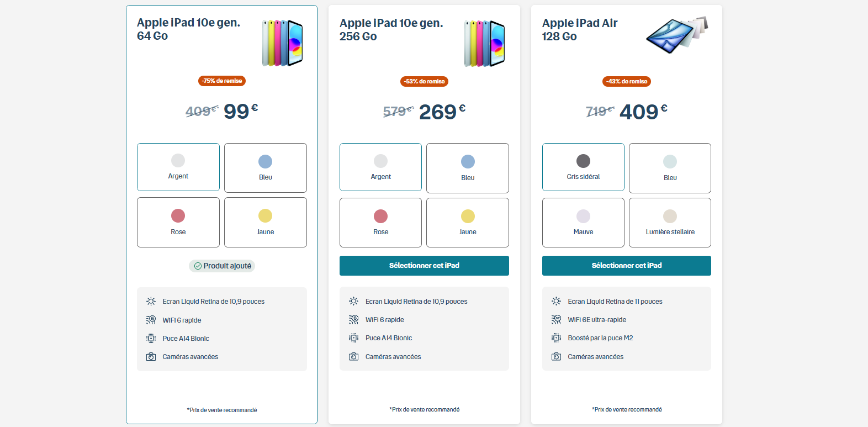Choose Argent color for iPad 64 Go
Viewport: 868px width, 427px height.
[x=178, y=167]
